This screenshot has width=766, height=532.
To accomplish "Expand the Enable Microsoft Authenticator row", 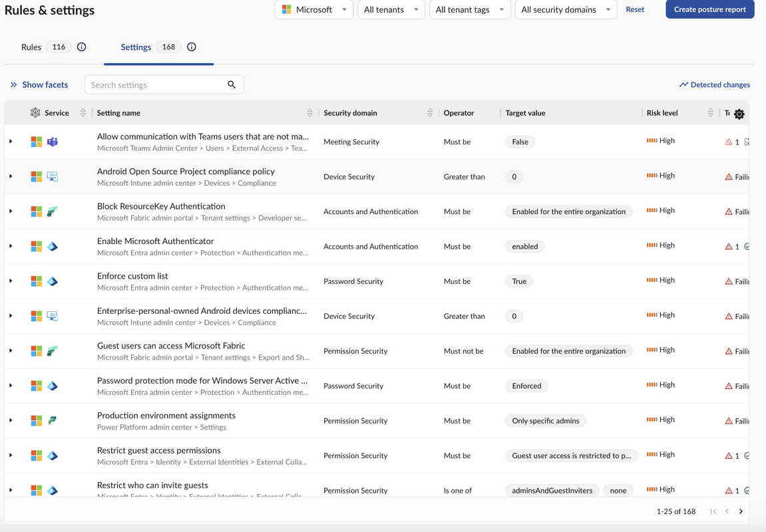I will (x=11, y=246).
